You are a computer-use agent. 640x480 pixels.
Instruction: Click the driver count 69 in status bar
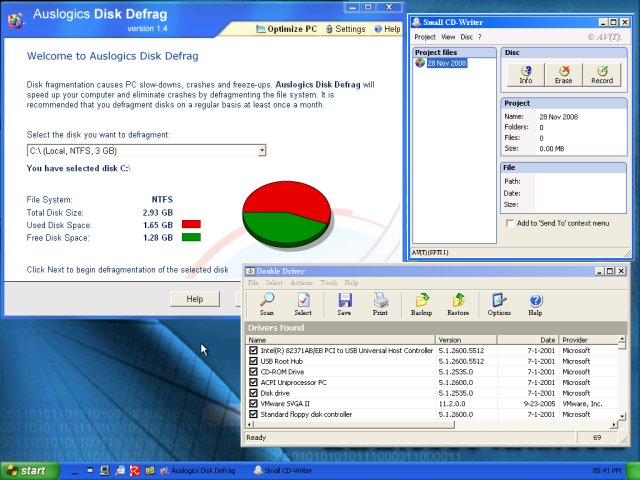[597, 438]
